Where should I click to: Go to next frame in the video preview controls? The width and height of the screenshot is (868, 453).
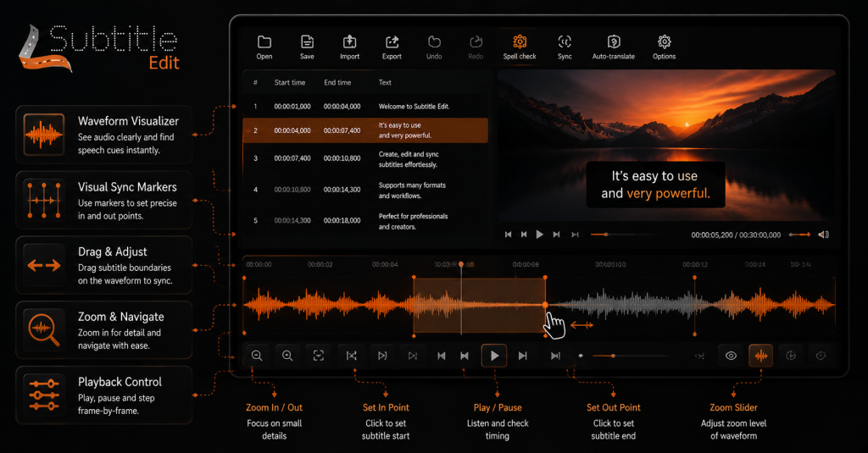tap(556, 235)
